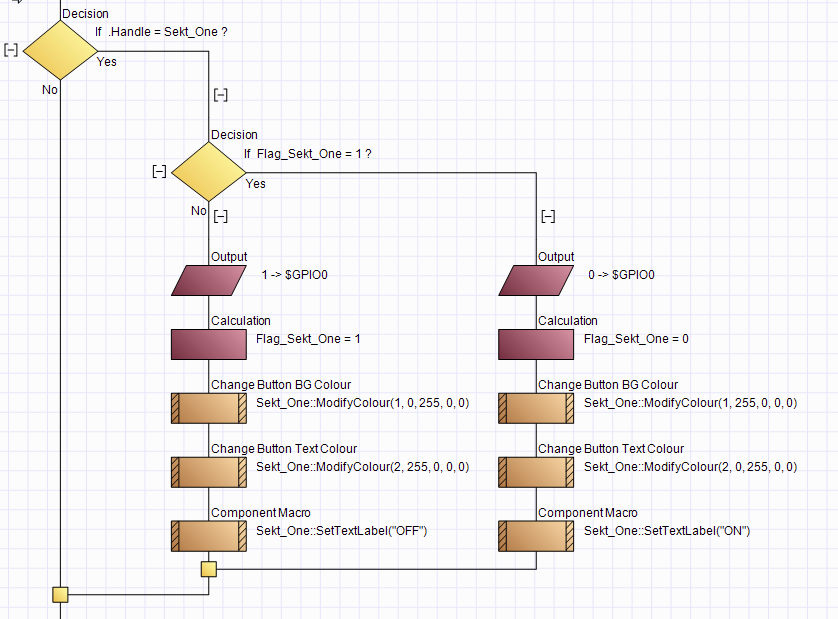
Task: Click the Component Macro label above SetTextLabel("ON")
Action: pyautogui.click(x=587, y=513)
